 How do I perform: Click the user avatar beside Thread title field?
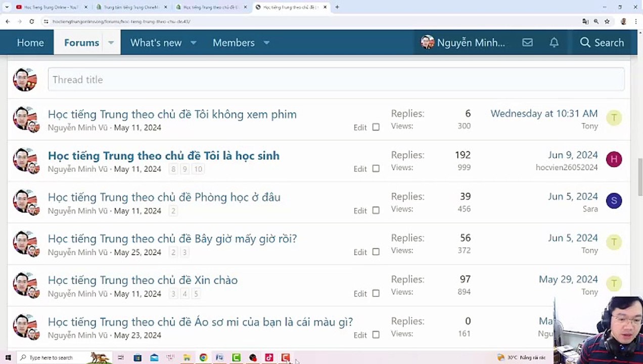click(x=25, y=79)
